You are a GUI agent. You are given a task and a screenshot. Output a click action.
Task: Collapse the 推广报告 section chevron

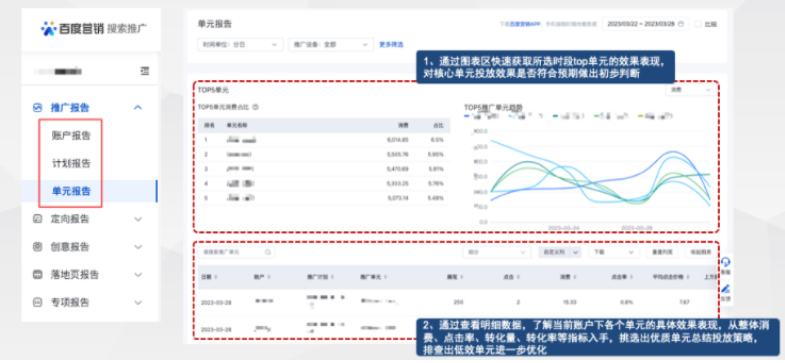click(139, 108)
